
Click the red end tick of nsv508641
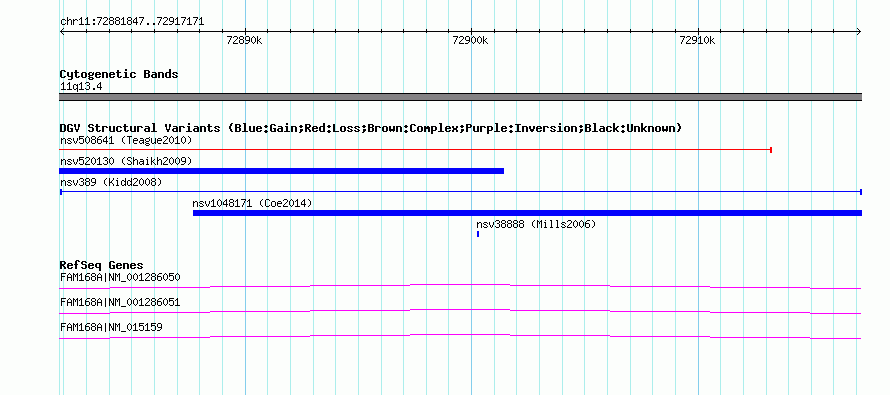pyautogui.click(x=771, y=150)
